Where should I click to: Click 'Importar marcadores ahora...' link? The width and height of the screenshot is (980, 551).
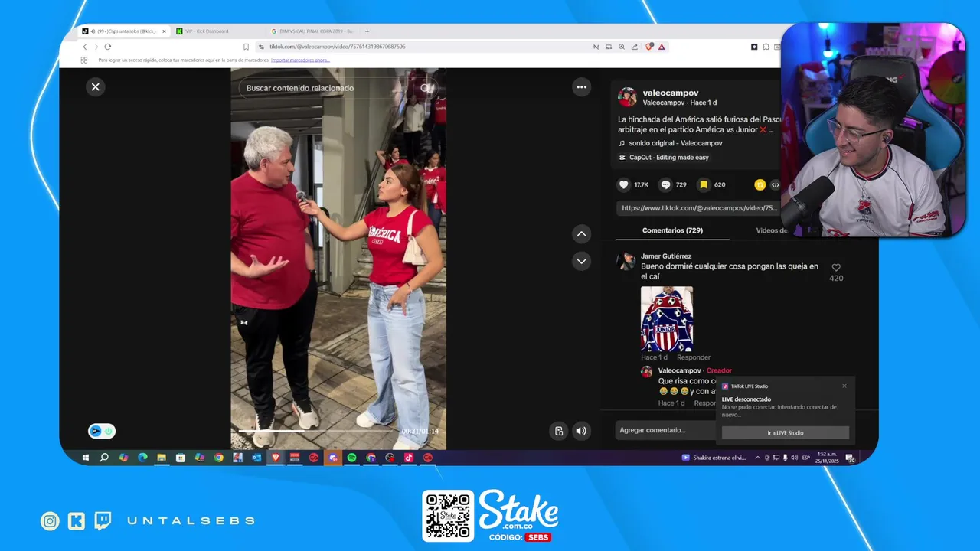(x=300, y=60)
